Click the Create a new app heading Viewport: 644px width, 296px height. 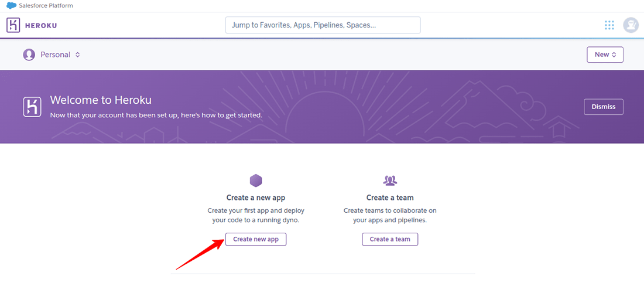click(x=256, y=198)
